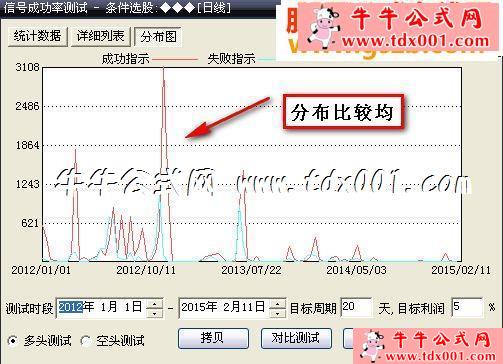Click the 拷贝 button
The height and width of the screenshot is (364, 503).
point(213,338)
